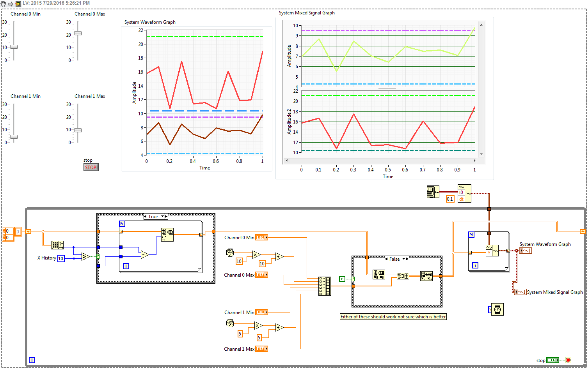Click the False boolean constant F
588x369 pixels.
click(x=342, y=279)
